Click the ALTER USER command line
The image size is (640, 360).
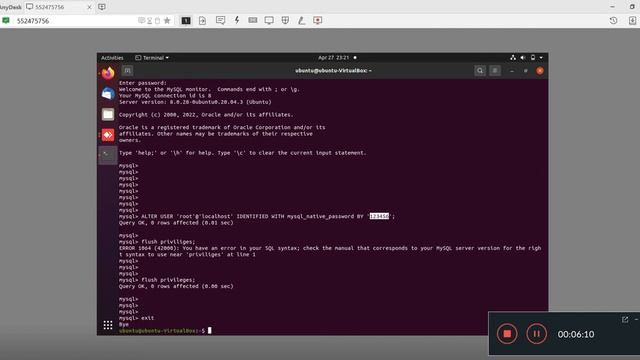click(x=257, y=216)
